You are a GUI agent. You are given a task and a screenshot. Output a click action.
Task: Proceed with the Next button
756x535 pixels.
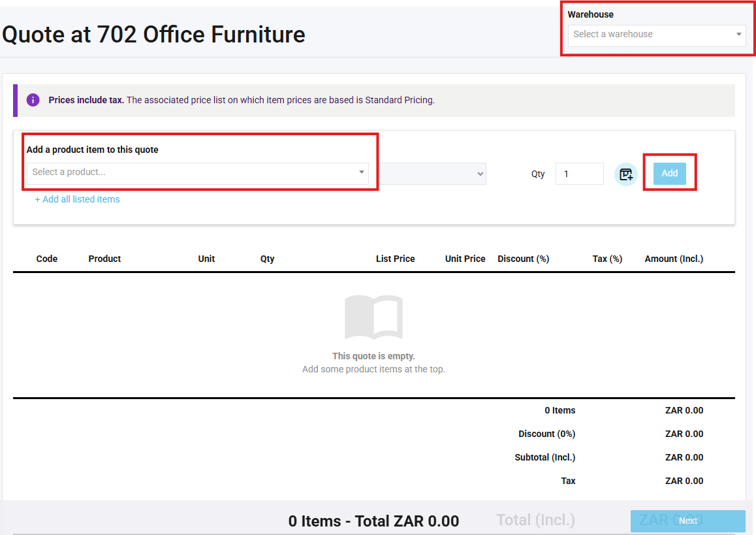click(x=687, y=521)
